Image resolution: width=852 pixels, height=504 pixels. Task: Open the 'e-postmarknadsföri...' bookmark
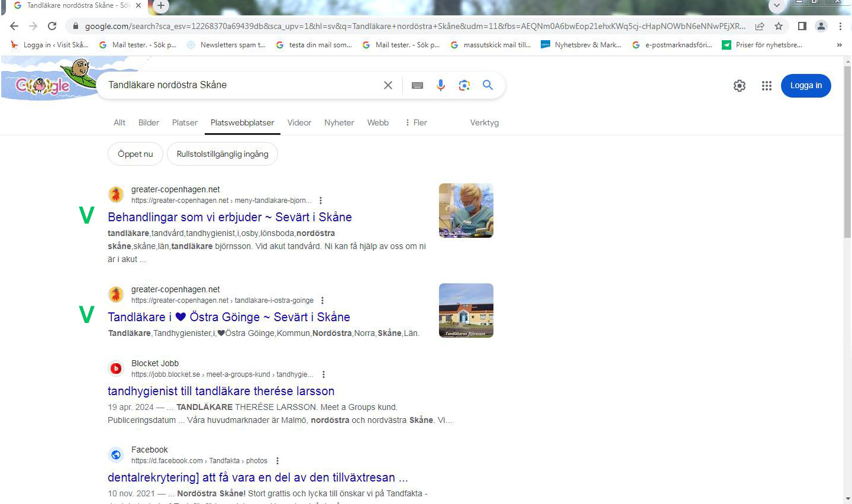[672, 45]
